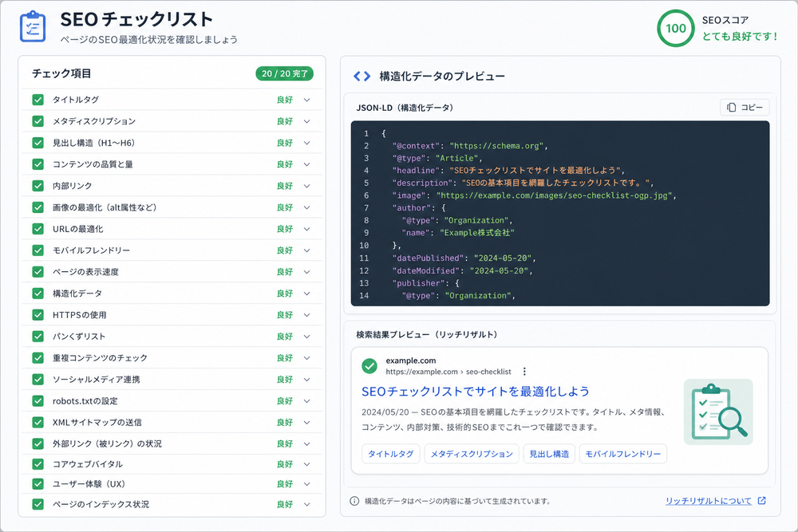The width and height of the screenshot is (798, 532).
Task: Uncheck the タイトルタグ checkbox
Action: (x=38, y=100)
